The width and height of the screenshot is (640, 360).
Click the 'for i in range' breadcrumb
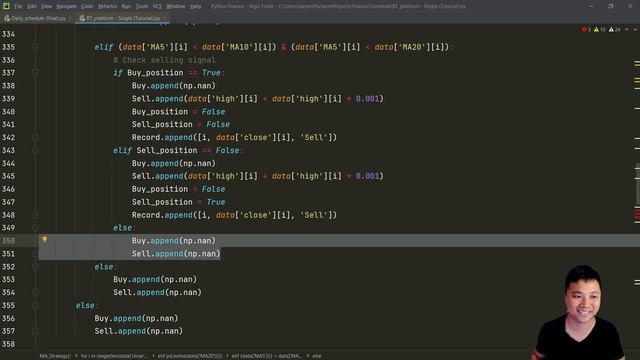pyautogui.click(x=114, y=356)
